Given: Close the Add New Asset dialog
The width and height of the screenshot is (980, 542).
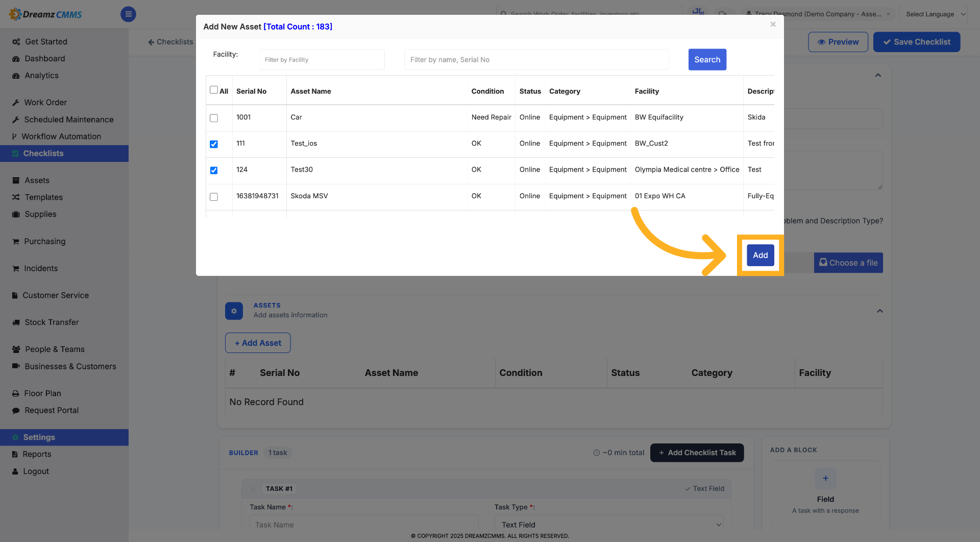Looking at the screenshot, I should point(773,24).
